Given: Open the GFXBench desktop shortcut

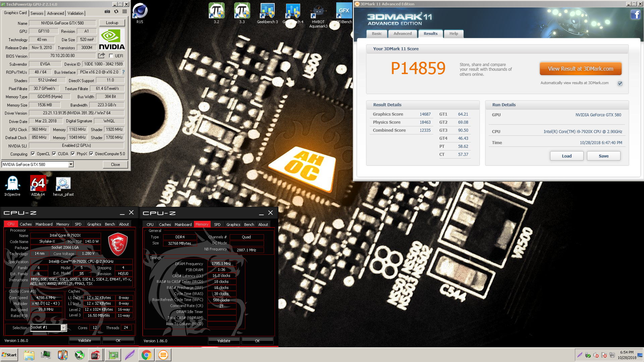Looking at the screenshot, I should coord(344,13).
